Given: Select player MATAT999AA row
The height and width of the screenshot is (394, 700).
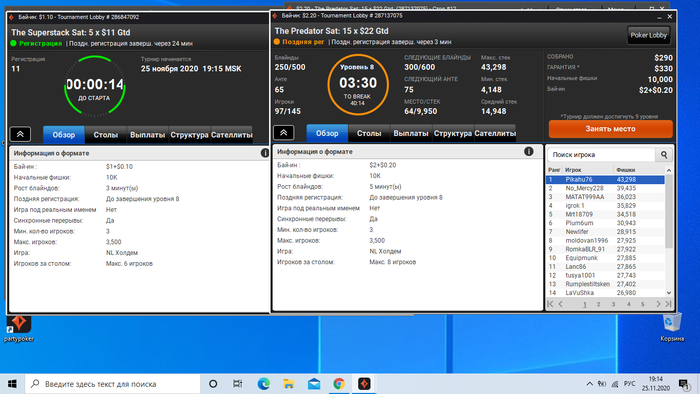Looking at the screenshot, I should tap(605, 197).
